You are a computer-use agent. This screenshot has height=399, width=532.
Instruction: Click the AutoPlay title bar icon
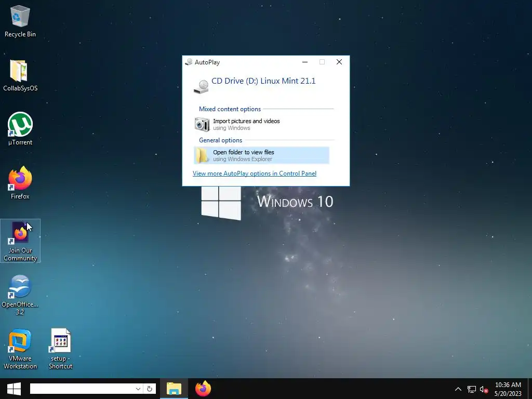189,62
